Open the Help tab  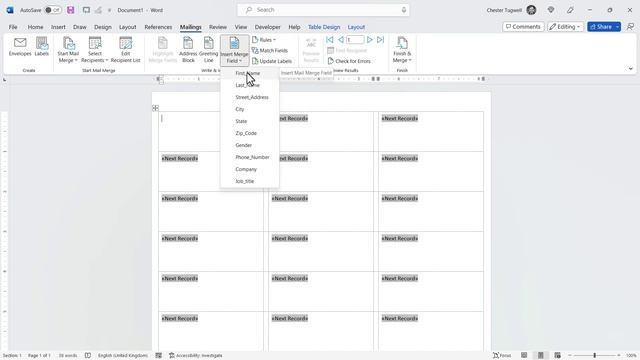click(x=294, y=27)
